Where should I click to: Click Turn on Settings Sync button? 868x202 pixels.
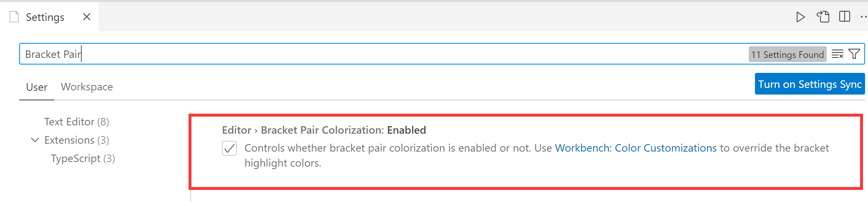pos(810,84)
